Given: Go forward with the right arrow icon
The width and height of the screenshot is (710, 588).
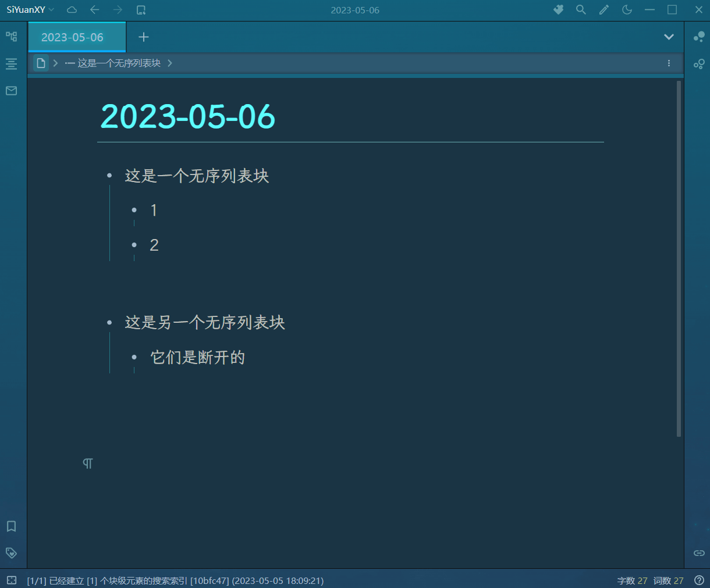Looking at the screenshot, I should point(118,10).
